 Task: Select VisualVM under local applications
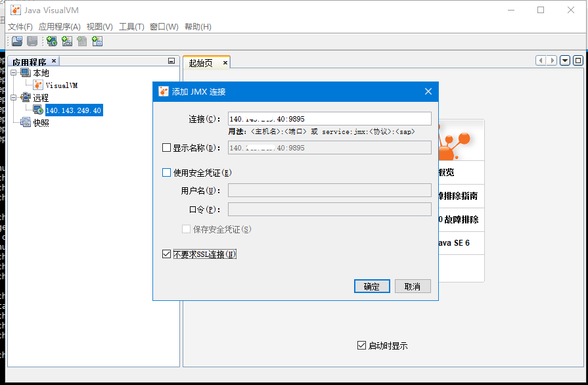[x=62, y=85]
